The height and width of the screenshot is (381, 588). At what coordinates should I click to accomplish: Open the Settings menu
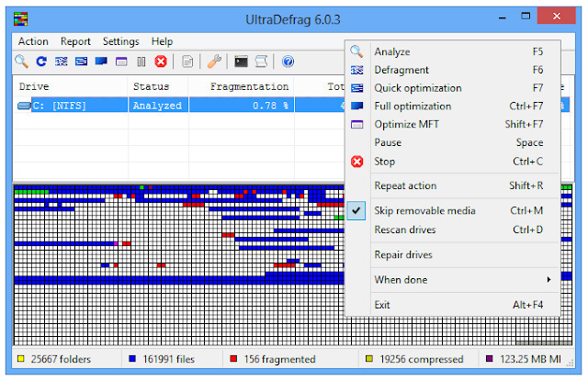[120, 41]
